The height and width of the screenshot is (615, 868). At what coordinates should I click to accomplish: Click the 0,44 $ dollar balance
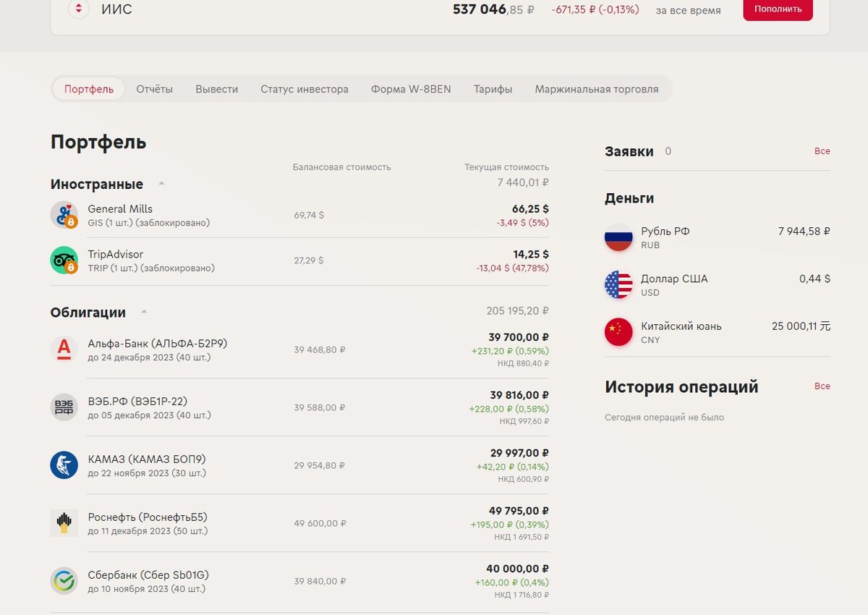pos(815,279)
